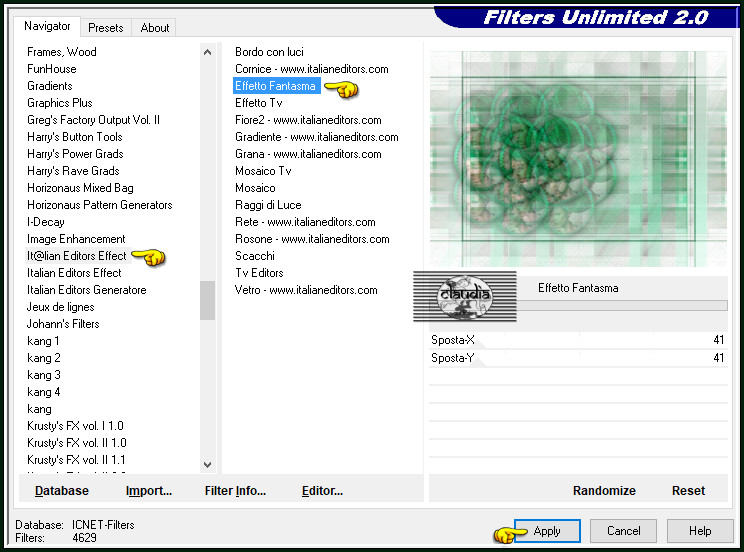Open Filter Info...
Viewport: 744px width, 552px height.
pyautogui.click(x=235, y=491)
